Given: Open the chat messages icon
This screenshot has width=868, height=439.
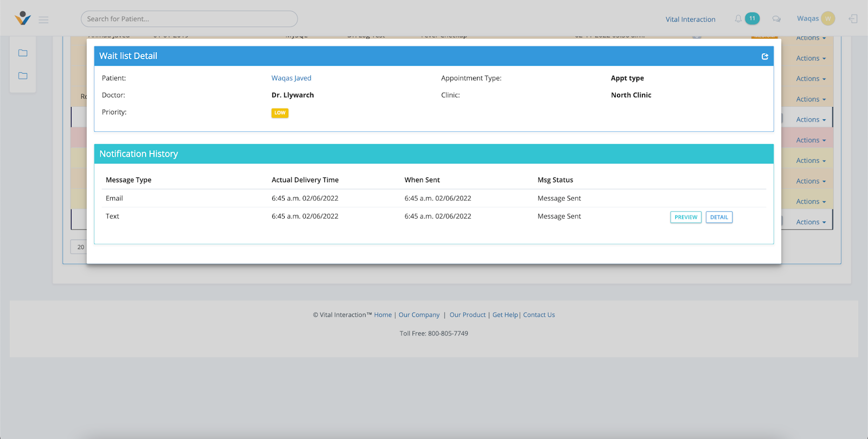Looking at the screenshot, I should [x=776, y=19].
